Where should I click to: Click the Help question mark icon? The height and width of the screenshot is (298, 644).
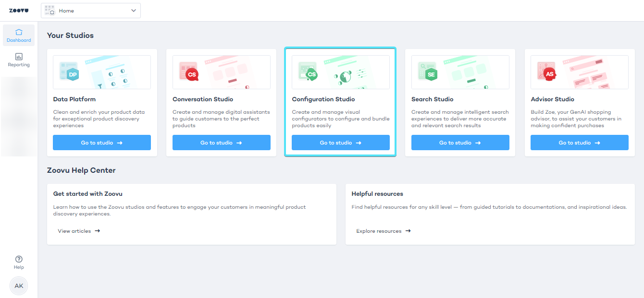point(19,259)
